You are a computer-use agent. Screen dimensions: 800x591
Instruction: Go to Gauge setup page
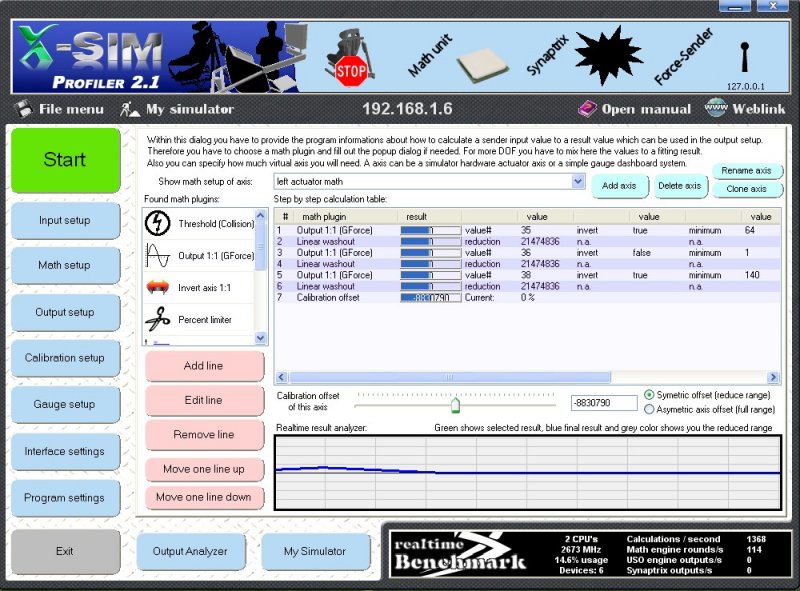click(x=65, y=404)
